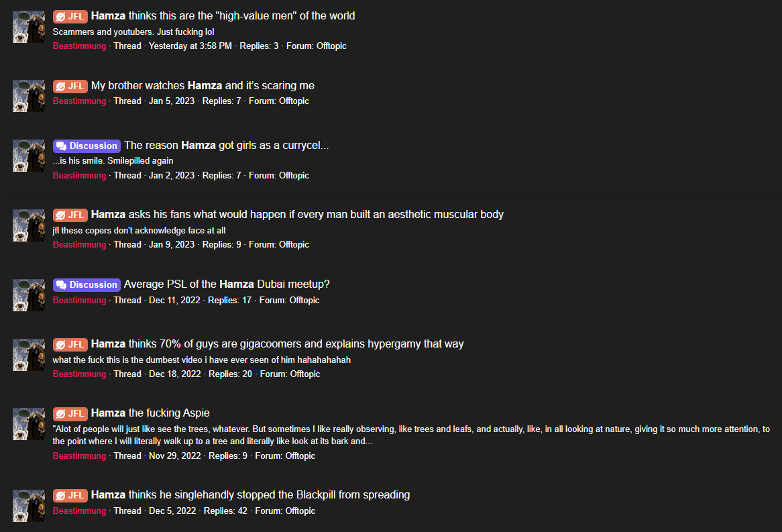Open 'Hamza thinks he singlehandedly stopped the Blackpill' thread
782x532 pixels.
250,495
